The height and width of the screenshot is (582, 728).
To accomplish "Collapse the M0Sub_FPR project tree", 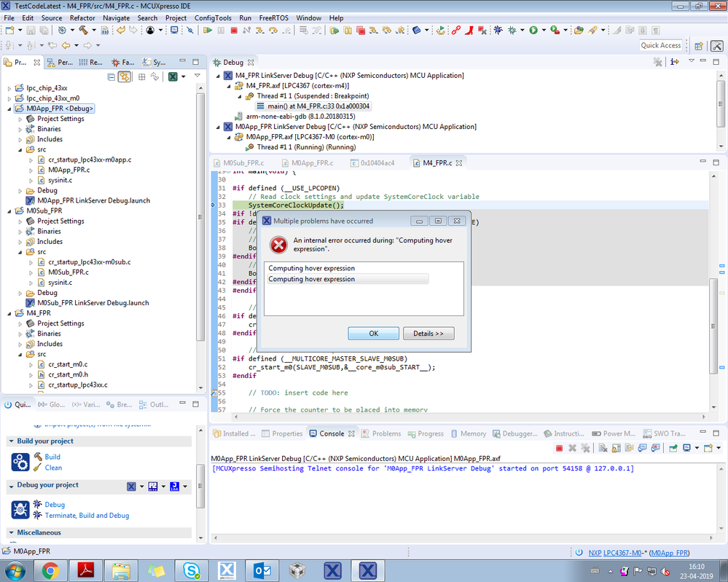I will pos(9,211).
